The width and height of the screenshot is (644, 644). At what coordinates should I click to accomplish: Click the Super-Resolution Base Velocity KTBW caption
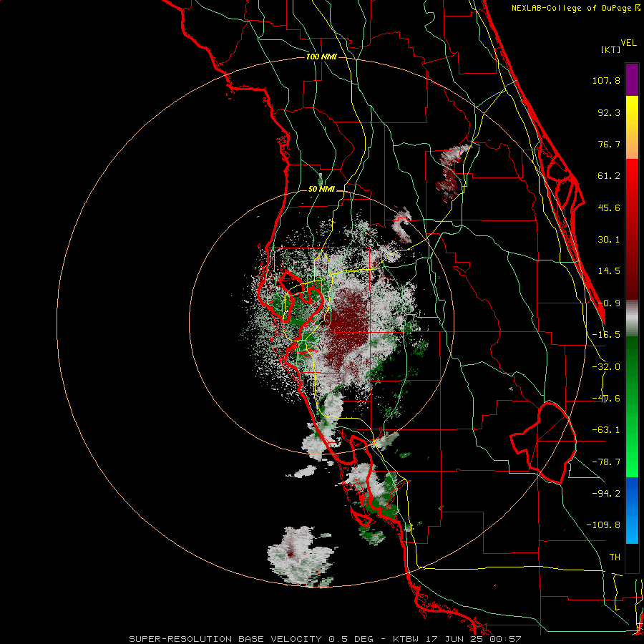pyautogui.click(x=325, y=639)
